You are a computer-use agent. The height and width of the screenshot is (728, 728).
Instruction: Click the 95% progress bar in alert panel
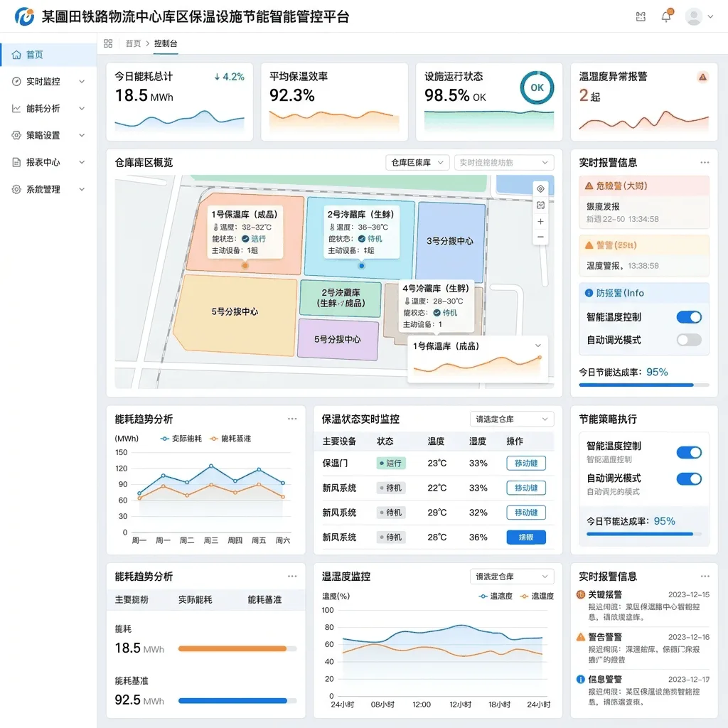pos(644,385)
